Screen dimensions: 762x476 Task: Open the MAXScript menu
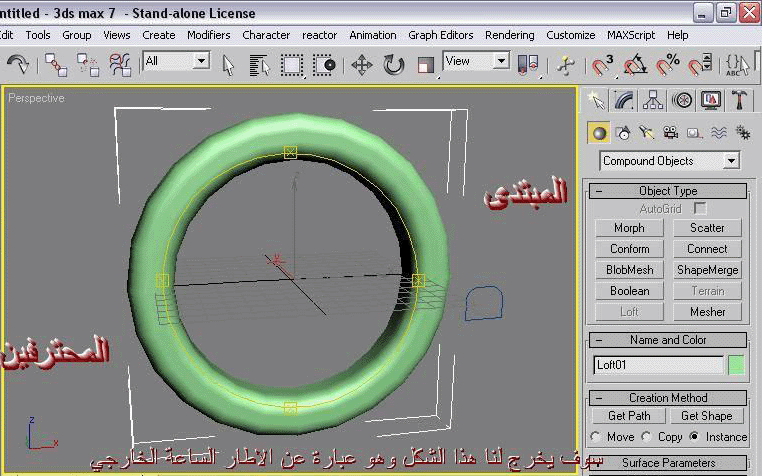[x=631, y=35]
